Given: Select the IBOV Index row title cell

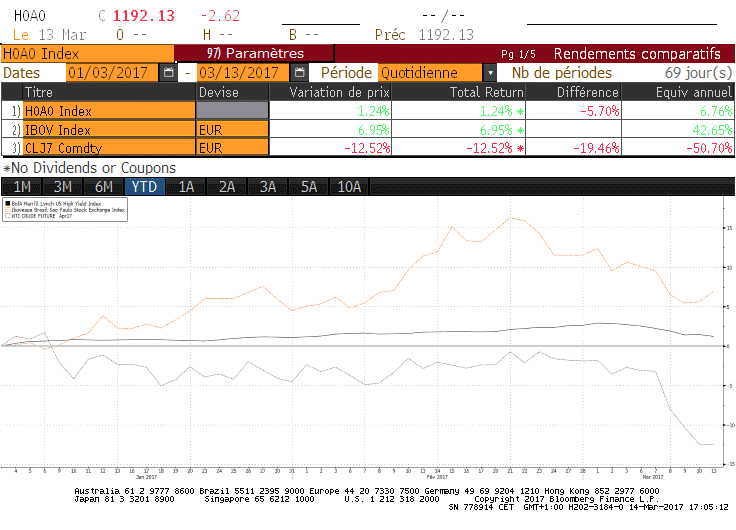Looking at the screenshot, I should (x=109, y=130).
